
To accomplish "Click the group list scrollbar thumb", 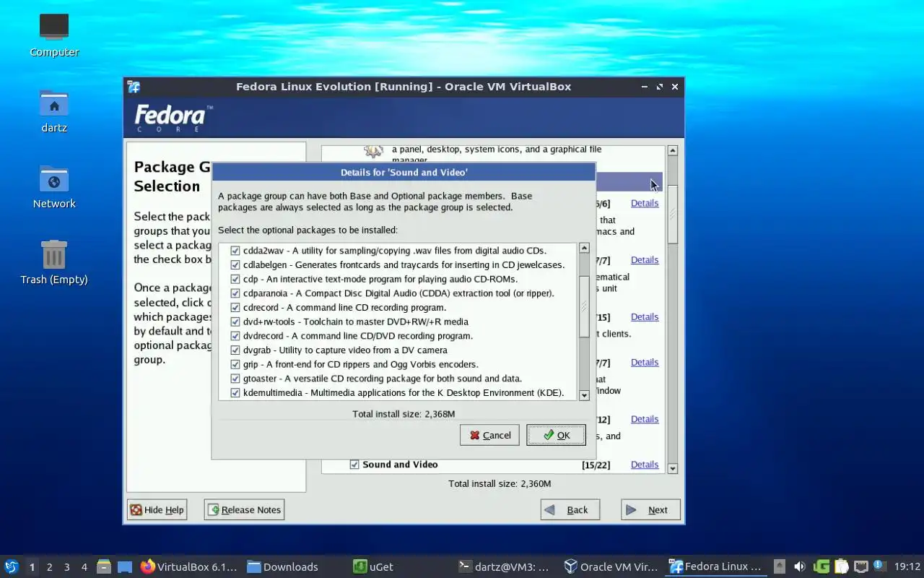I will click(x=673, y=215).
